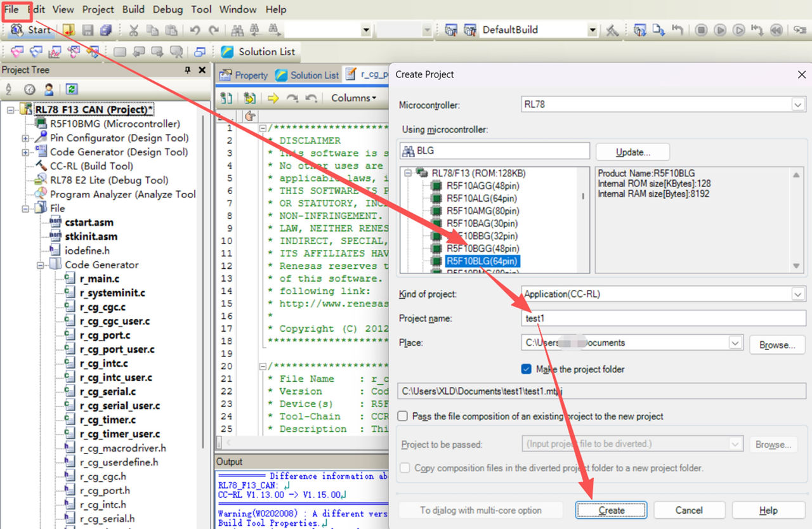Open r_main.c in the Project Tree
Screen dimensions: 812x529
99,279
